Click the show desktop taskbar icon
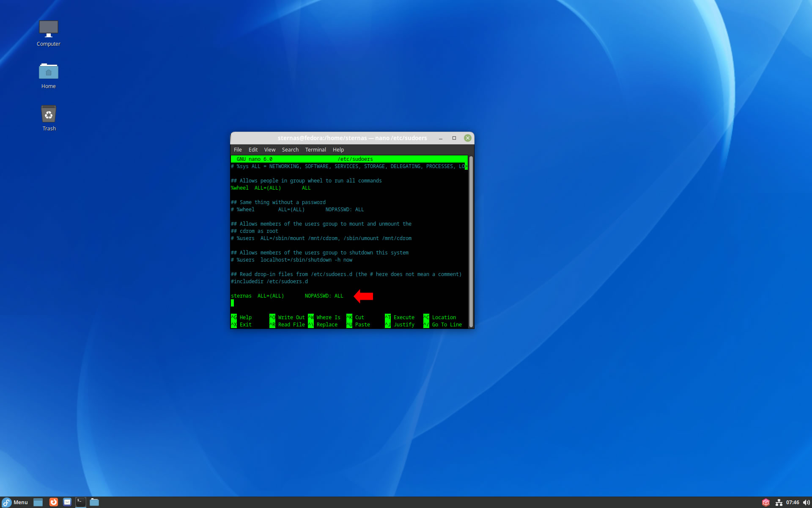Viewport: 812px width, 508px height. pyautogui.click(x=38, y=502)
